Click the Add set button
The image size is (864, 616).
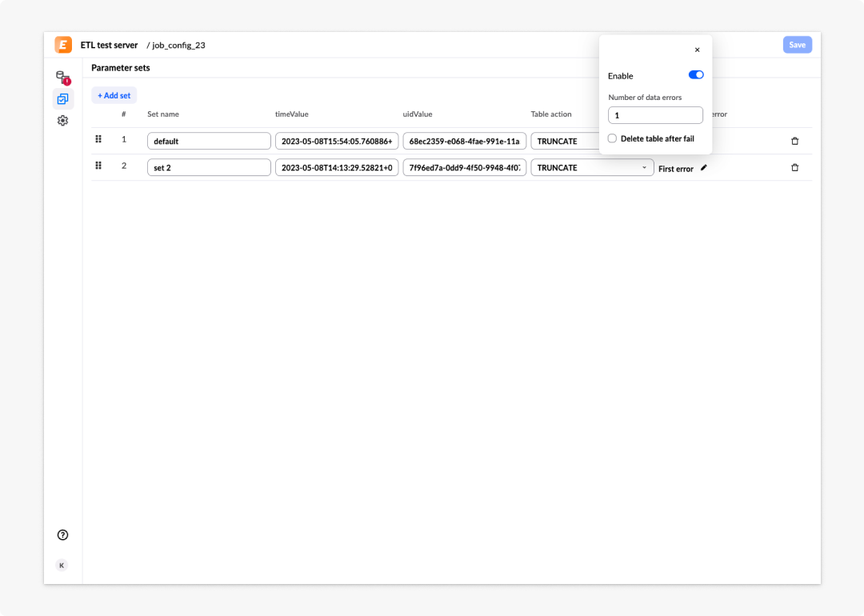[114, 95]
